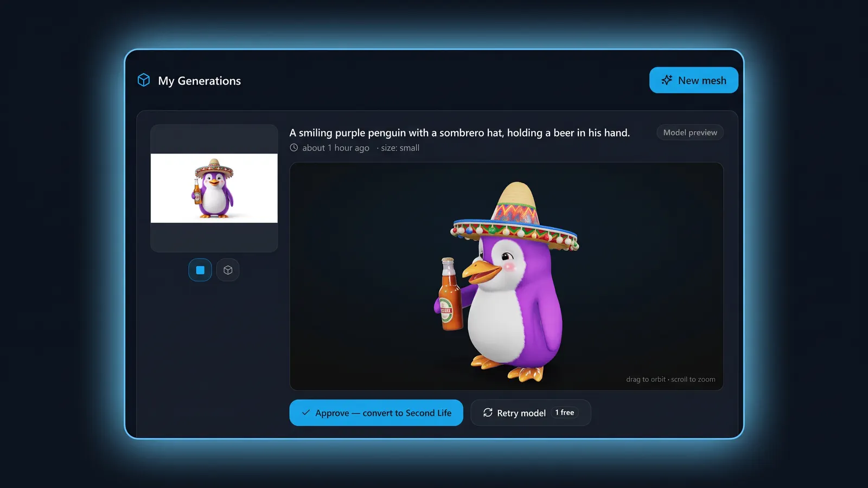Click the My Generations heading

[200, 81]
